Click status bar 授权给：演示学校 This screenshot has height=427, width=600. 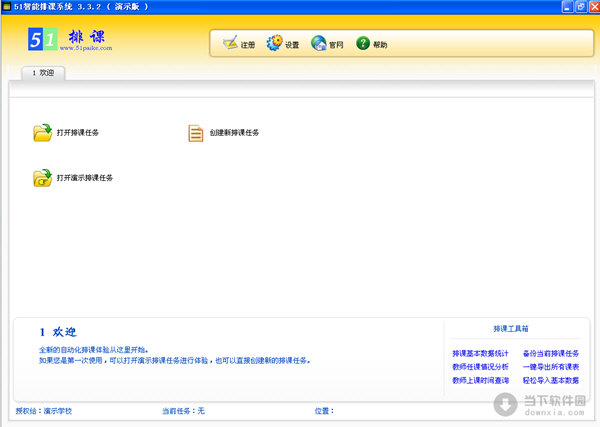click(44, 411)
